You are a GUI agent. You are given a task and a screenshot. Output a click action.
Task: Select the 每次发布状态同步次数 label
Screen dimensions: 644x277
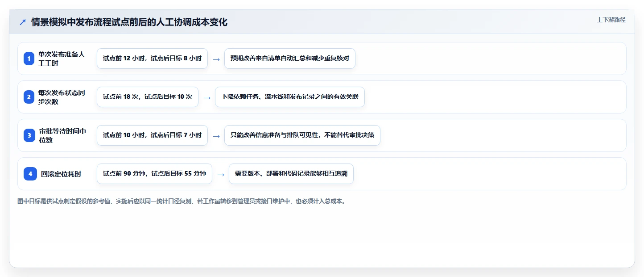(x=62, y=97)
